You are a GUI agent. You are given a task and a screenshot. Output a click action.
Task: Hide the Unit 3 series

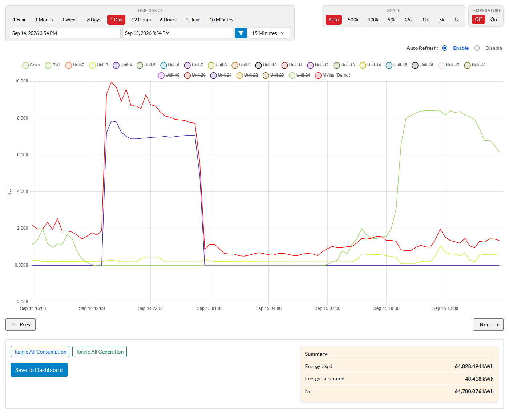[x=98, y=65]
